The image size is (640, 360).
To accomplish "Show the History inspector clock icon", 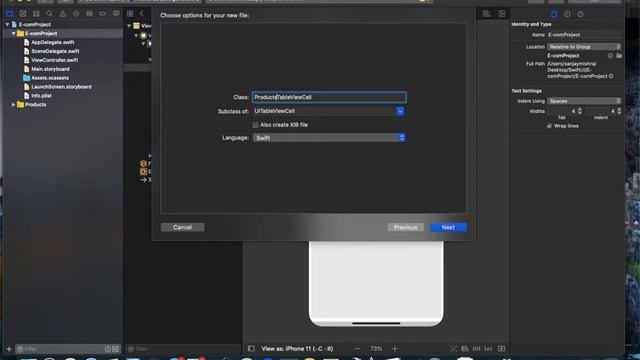I will coord(567,14).
